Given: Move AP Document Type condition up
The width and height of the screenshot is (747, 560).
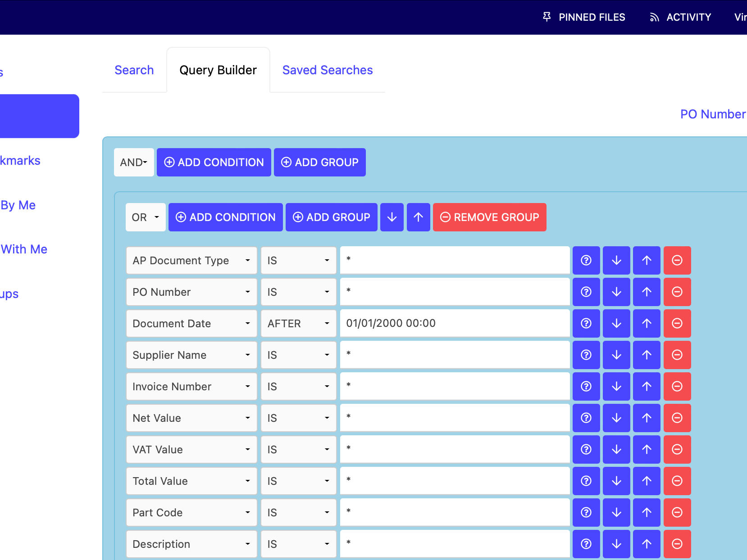Looking at the screenshot, I should [647, 260].
